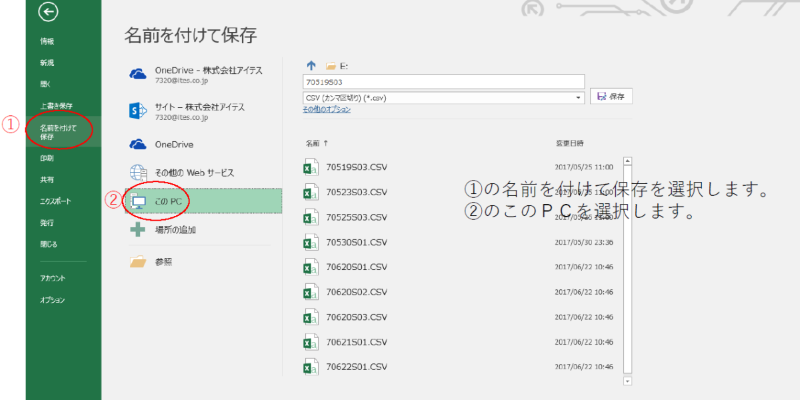
Task: Sort files by 更新日時 column header
Action: pos(569,143)
